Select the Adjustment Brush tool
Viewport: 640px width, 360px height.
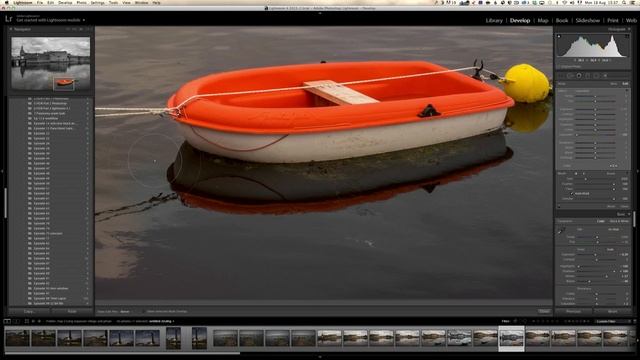coord(605,76)
